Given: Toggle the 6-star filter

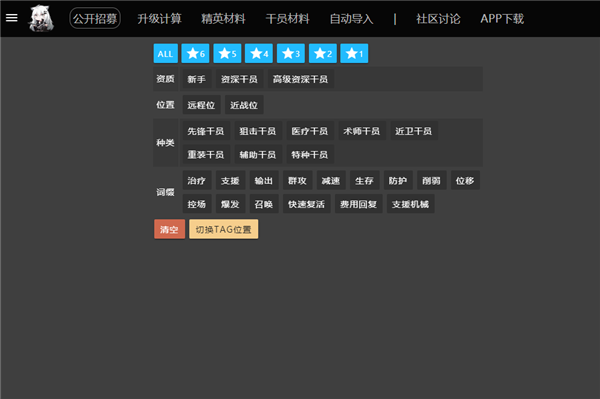Looking at the screenshot, I should pos(196,54).
